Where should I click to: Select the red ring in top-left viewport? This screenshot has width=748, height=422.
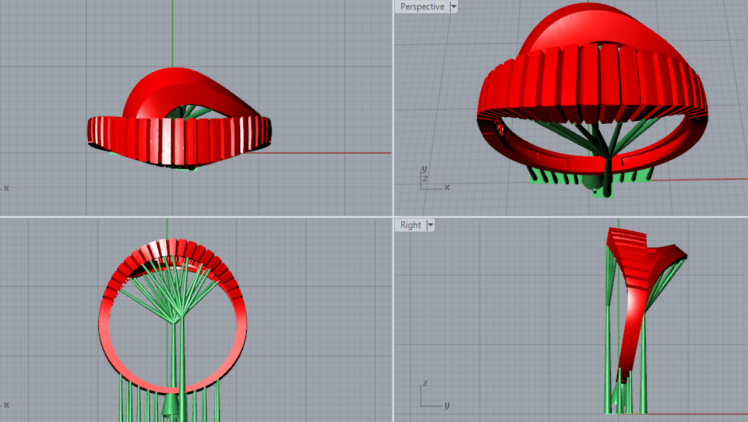(180, 130)
